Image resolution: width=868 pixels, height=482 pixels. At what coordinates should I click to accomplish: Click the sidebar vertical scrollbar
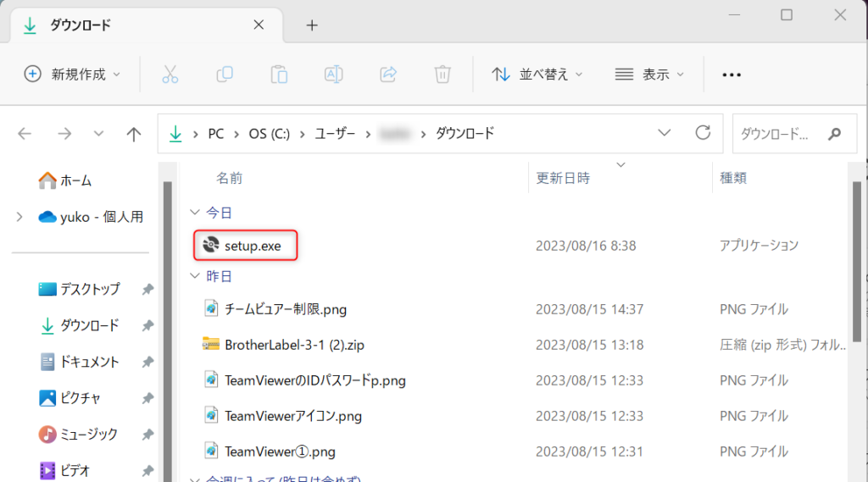tap(167, 332)
